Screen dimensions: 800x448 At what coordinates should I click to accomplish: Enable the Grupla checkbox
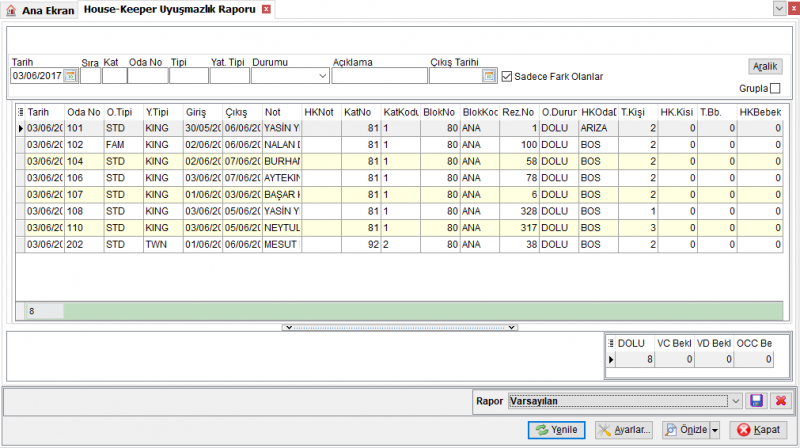click(775, 88)
